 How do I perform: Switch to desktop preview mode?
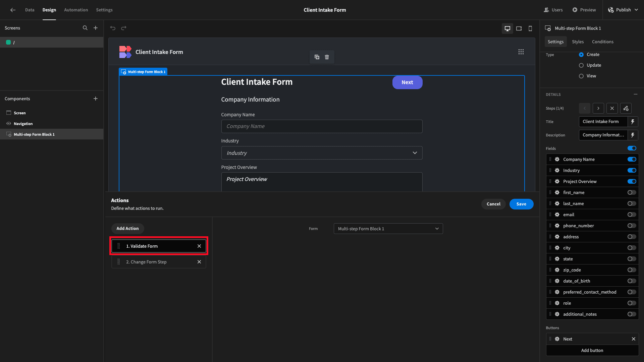[507, 28]
